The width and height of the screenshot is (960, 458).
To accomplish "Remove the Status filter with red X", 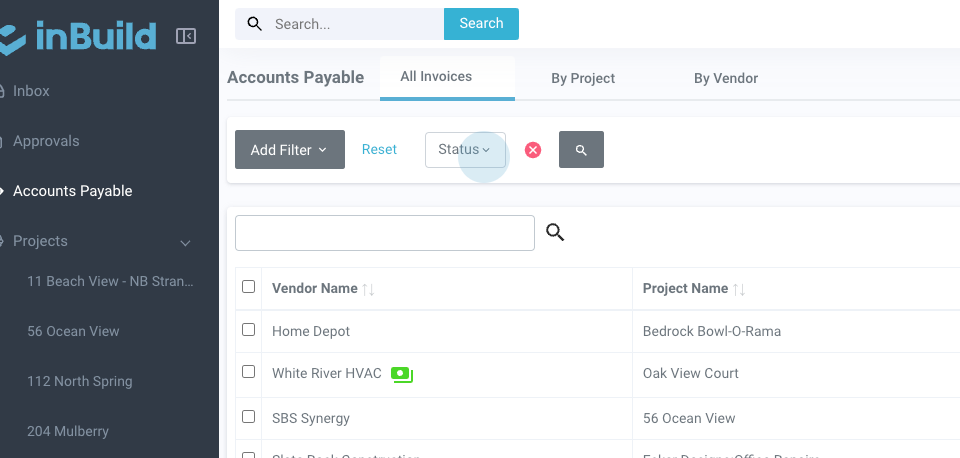I will click(533, 150).
